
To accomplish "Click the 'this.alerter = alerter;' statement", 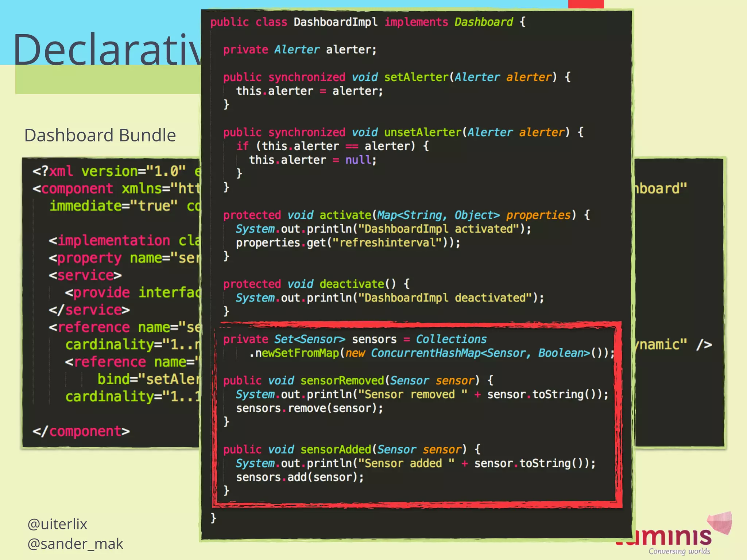I will tap(309, 91).
